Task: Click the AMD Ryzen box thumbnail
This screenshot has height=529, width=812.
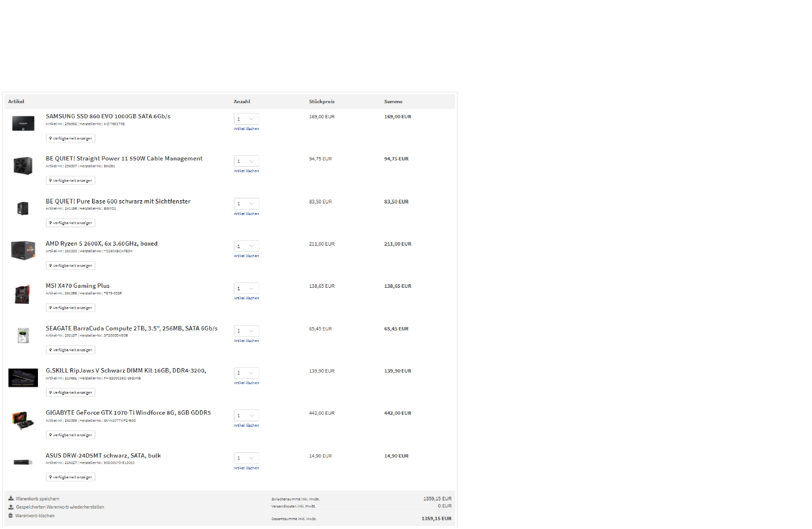Action: coord(23,250)
